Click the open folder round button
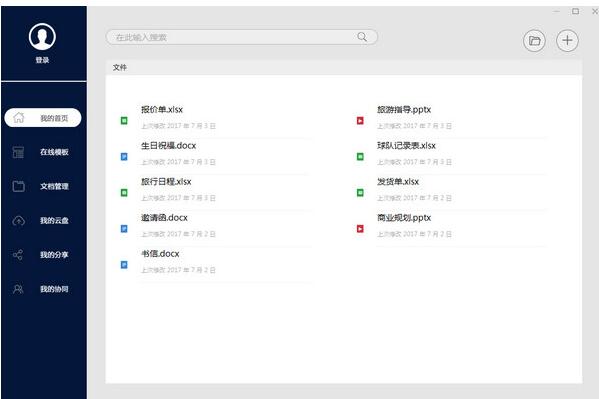Image resolution: width=599 pixels, height=399 pixels. coord(534,41)
